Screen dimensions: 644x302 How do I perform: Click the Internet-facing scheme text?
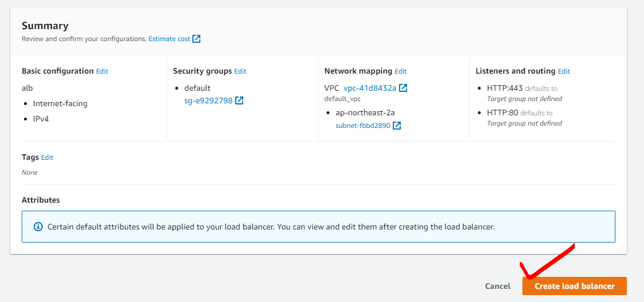pyautogui.click(x=61, y=103)
